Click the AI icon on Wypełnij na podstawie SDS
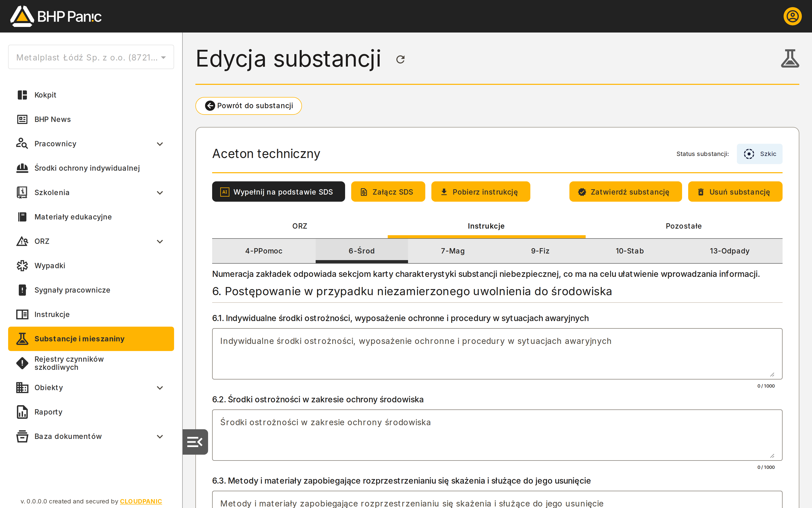Viewport: 812px width, 508px height. (x=225, y=192)
